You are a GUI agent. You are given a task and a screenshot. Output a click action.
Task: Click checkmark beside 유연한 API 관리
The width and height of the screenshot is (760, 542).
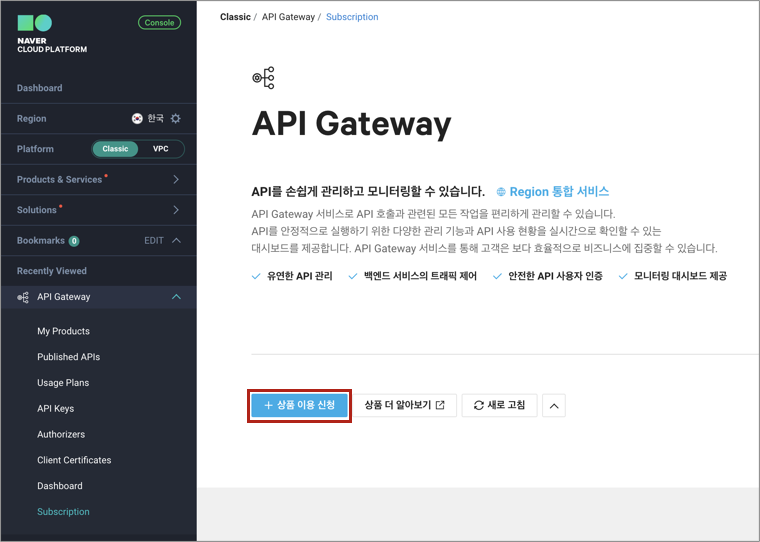tap(256, 276)
